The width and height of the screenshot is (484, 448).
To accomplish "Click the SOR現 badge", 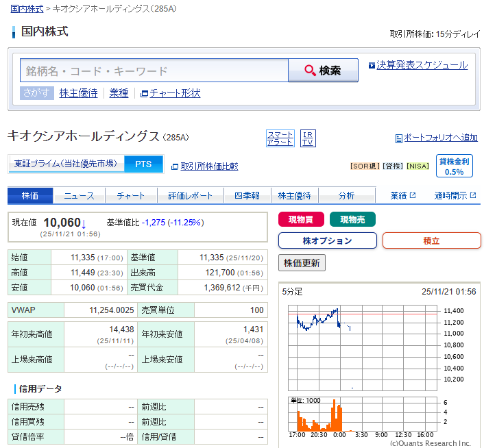I will pos(365,166).
